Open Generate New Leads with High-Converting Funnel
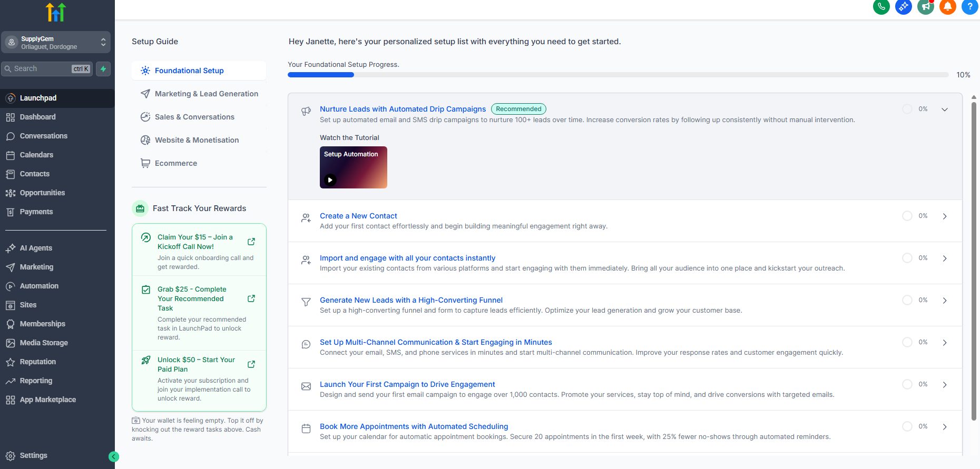The image size is (980, 469). (411, 300)
